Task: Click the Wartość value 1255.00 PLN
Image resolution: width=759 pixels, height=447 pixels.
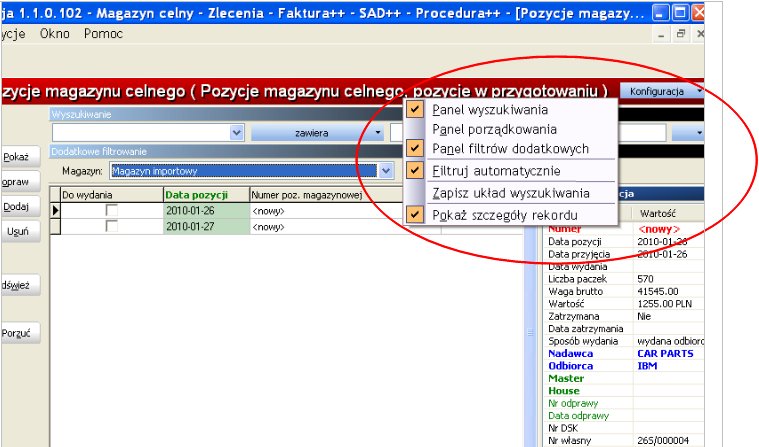Action: pos(665,304)
